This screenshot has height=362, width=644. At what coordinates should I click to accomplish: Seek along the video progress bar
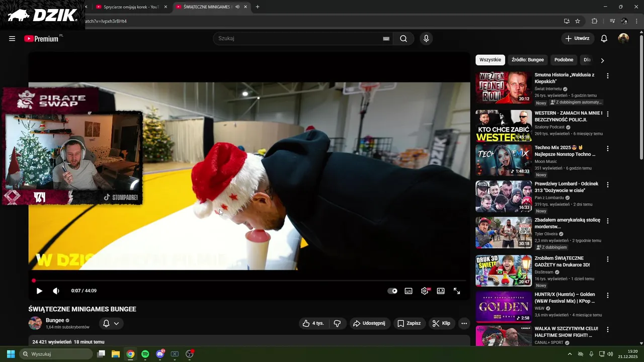click(249, 281)
